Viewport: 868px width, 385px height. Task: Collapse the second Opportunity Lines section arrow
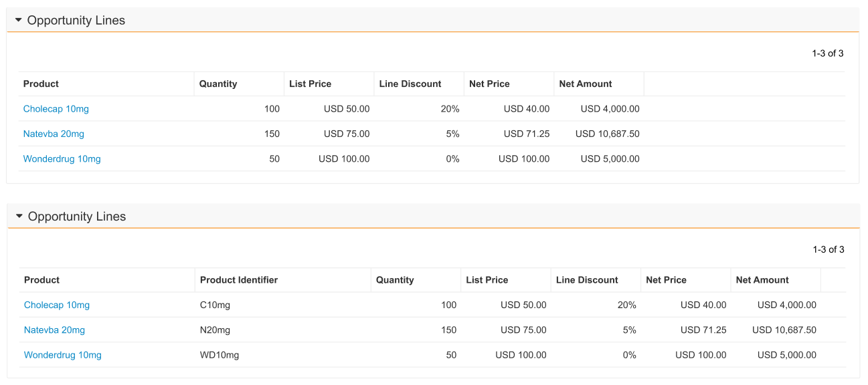coord(19,217)
